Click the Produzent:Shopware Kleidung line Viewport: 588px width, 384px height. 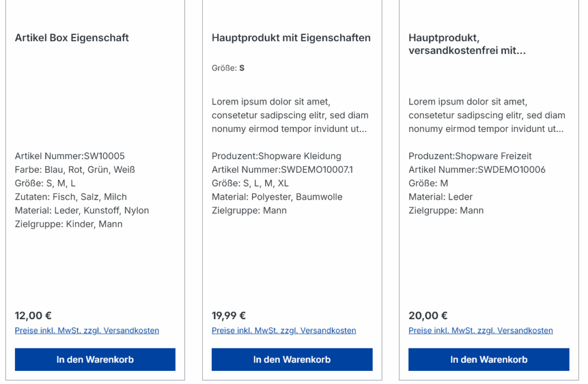(276, 156)
